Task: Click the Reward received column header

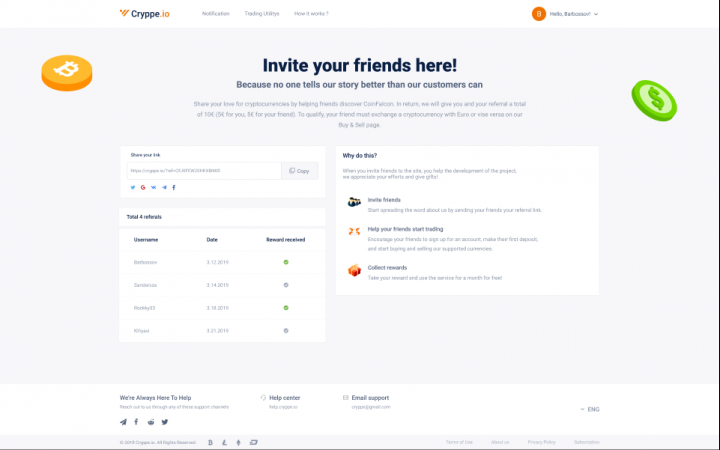Action: click(286, 240)
